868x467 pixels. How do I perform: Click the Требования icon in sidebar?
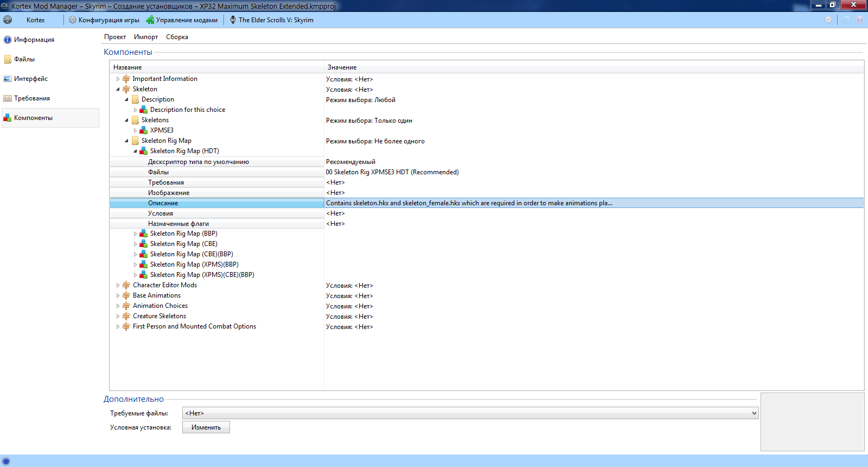(x=8, y=98)
